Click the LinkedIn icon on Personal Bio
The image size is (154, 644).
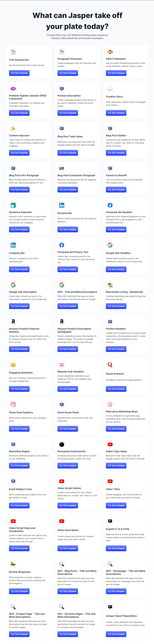pyautogui.click(x=62, y=205)
